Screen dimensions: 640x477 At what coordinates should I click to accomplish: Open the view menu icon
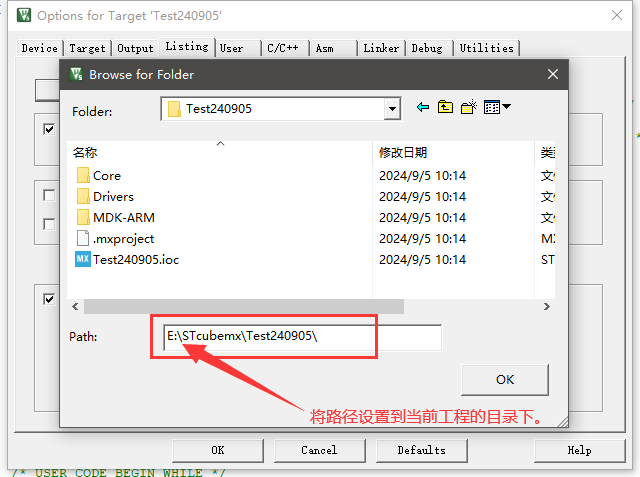(496, 108)
